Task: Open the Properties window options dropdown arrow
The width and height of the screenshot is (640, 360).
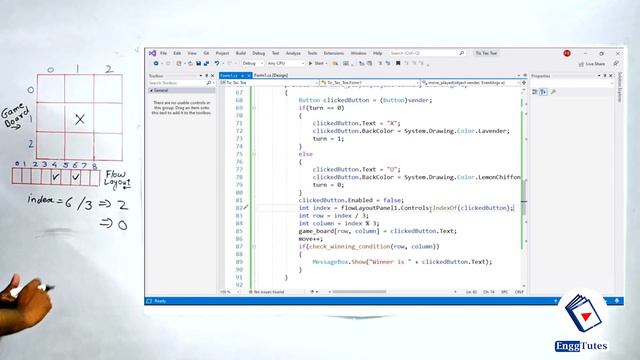Action: coord(599,76)
